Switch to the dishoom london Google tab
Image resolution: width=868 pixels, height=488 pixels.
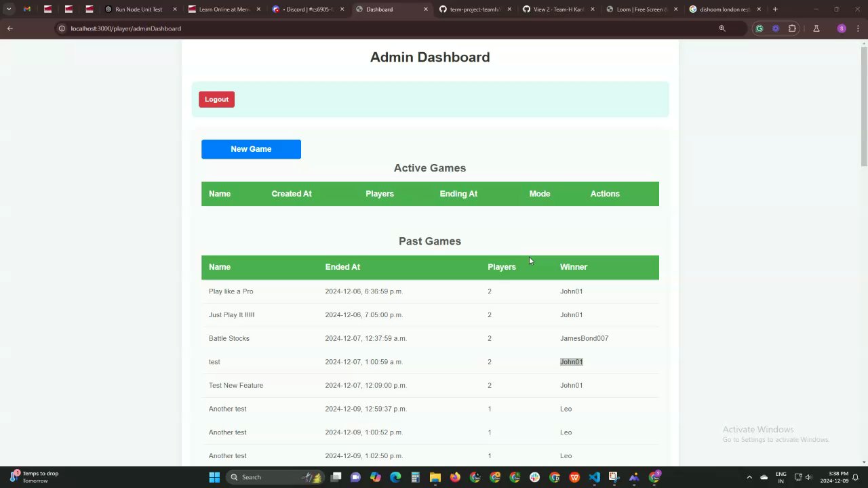pos(724,9)
